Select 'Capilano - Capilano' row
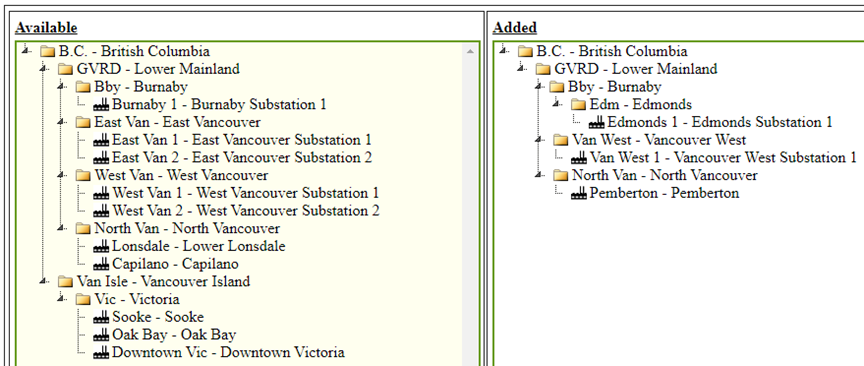864x366 pixels. click(175, 263)
